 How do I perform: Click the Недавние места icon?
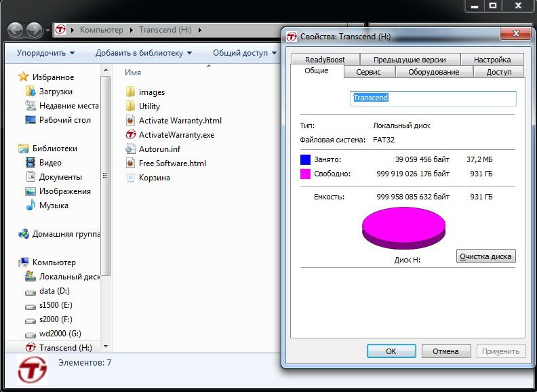tap(30, 106)
